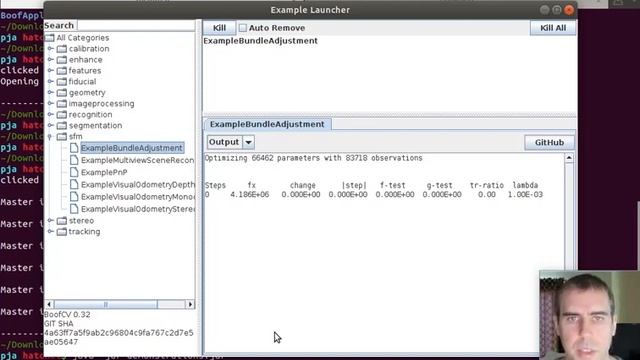
Task: Expand the recognition category
Action: (50, 115)
